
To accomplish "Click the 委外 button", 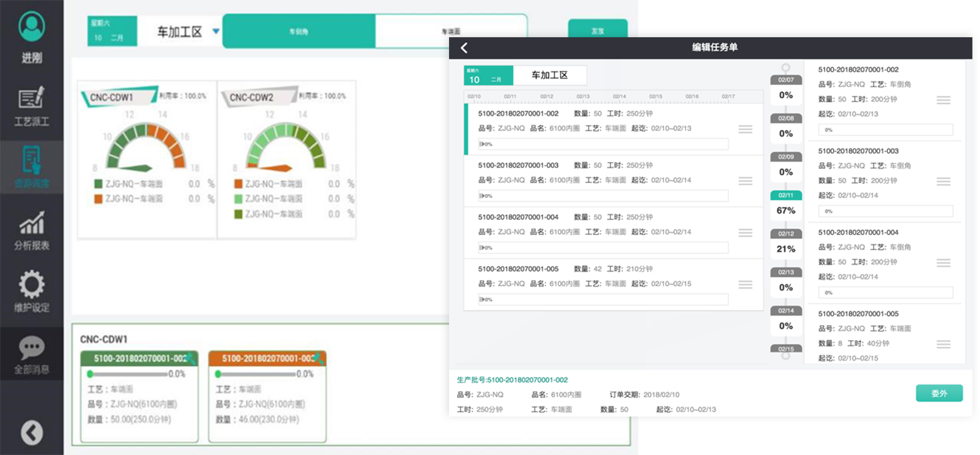I will [939, 393].
